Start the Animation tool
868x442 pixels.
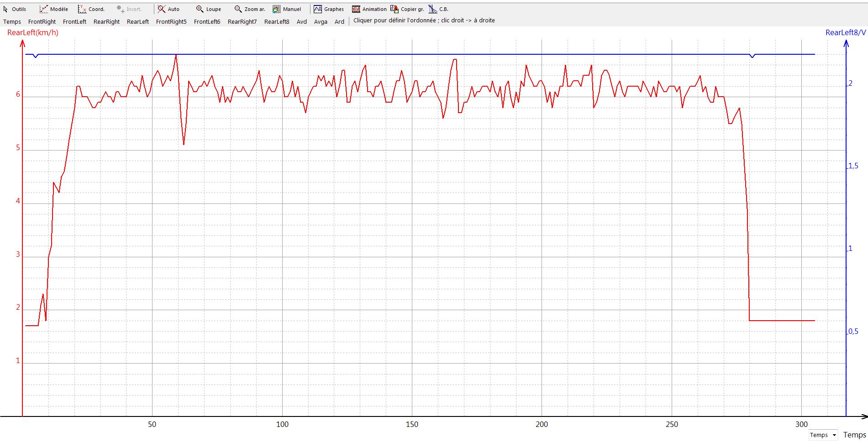(369, 9)
